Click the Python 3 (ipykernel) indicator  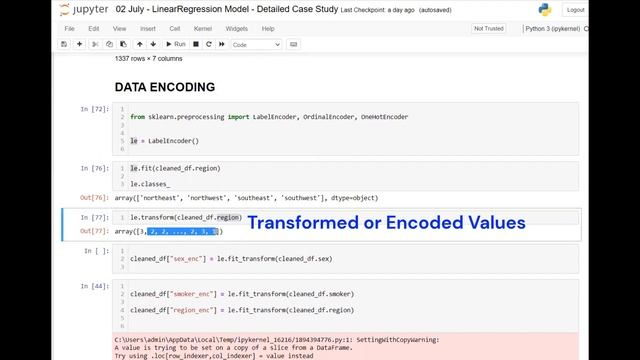click(x=553, y=29)
